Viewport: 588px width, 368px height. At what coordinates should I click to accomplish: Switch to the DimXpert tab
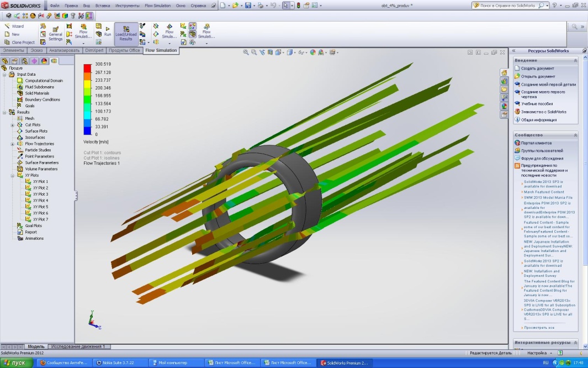coord(94,50)
